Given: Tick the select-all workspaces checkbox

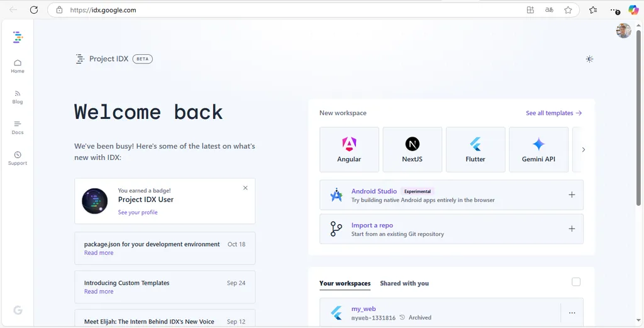Looking at the screenshot, I should point(576,282).
